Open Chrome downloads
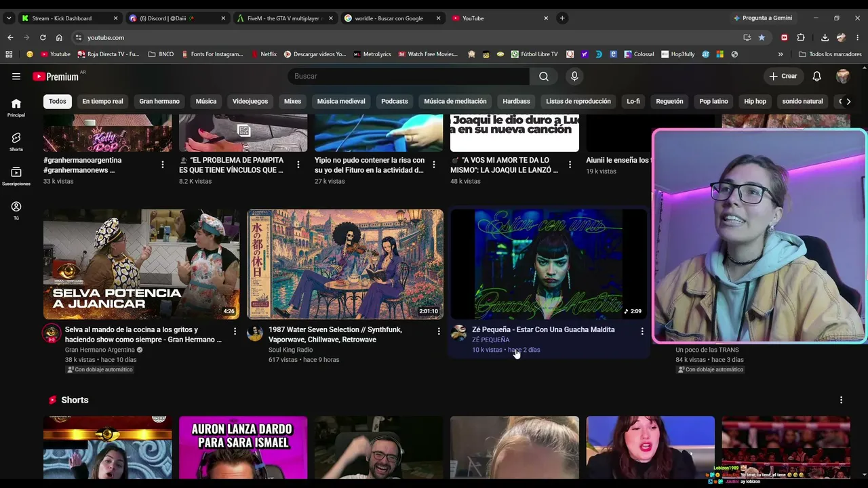868x488 pixels. pos(825,37)
